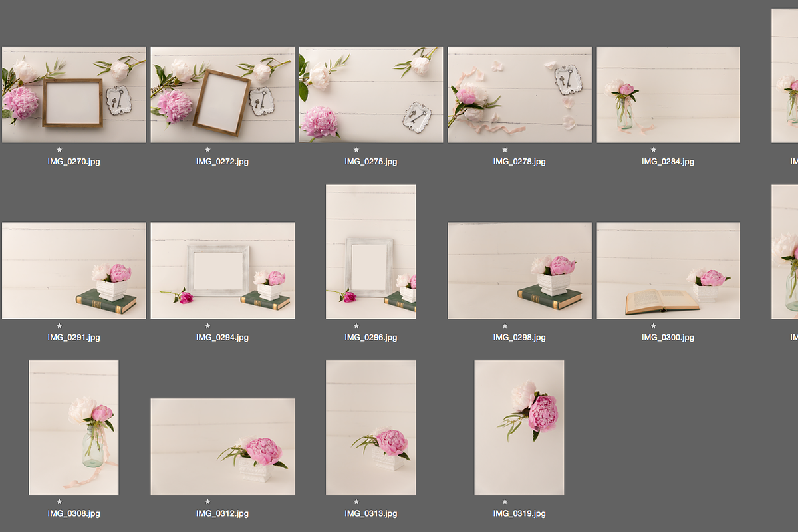Select the IMG_0291.jpg thumbnail

click(74, 271)
